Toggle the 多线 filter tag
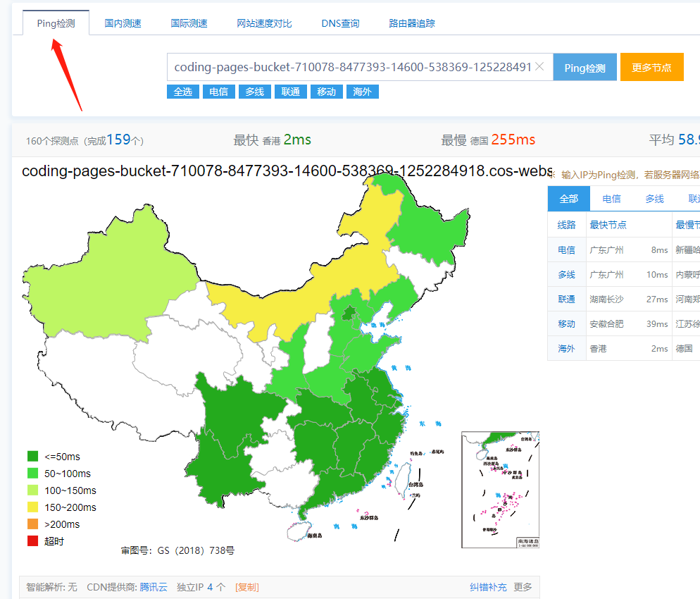Image resolution: width=700 pixels, height=599 pixels. click(254, 92)
